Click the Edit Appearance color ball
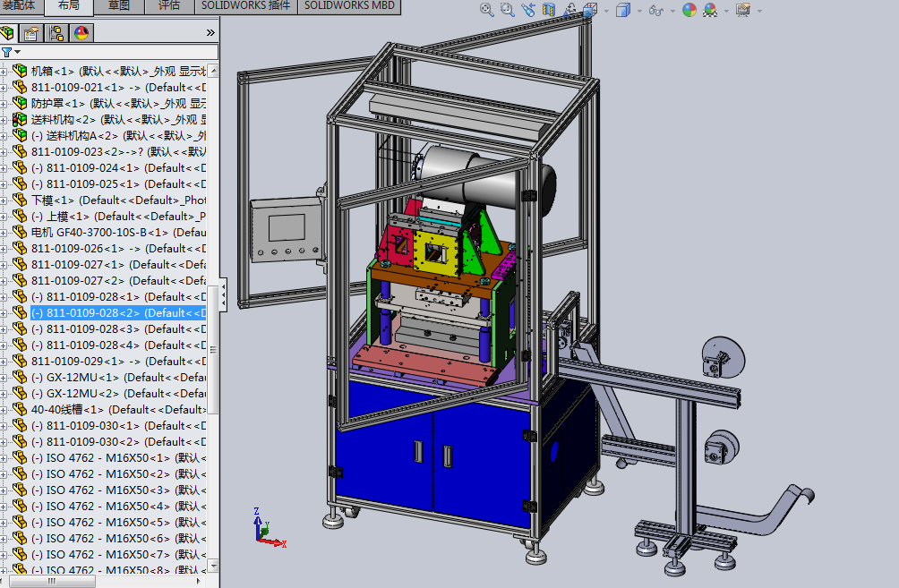This screenshot has width=899, height=588. pos(689,10)
